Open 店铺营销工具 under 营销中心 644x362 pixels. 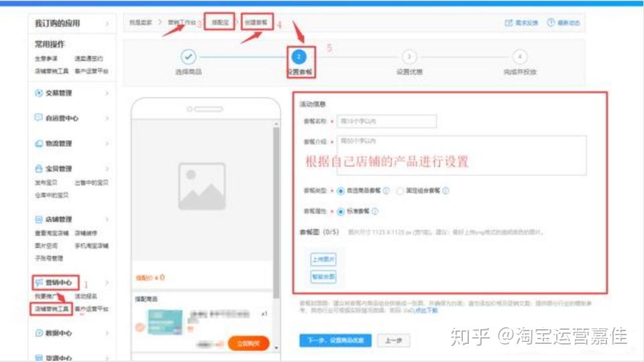(x=52, y=308)
